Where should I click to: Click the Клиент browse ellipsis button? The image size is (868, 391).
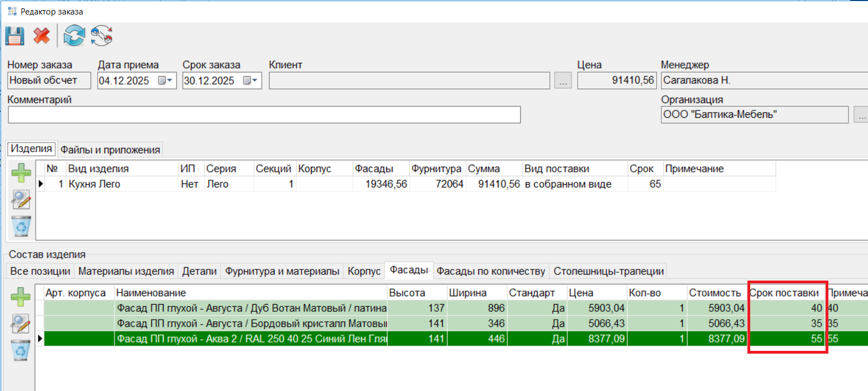[x=563, y=81]
